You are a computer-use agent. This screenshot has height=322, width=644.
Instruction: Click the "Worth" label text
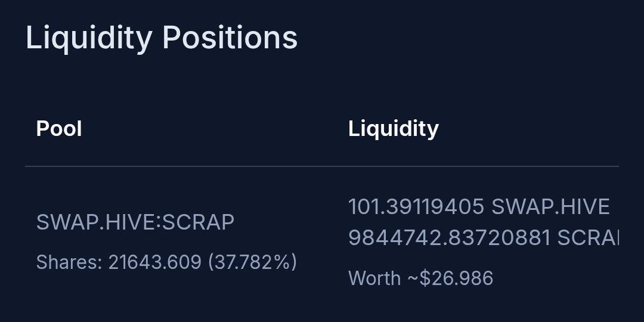click(374, 278)
